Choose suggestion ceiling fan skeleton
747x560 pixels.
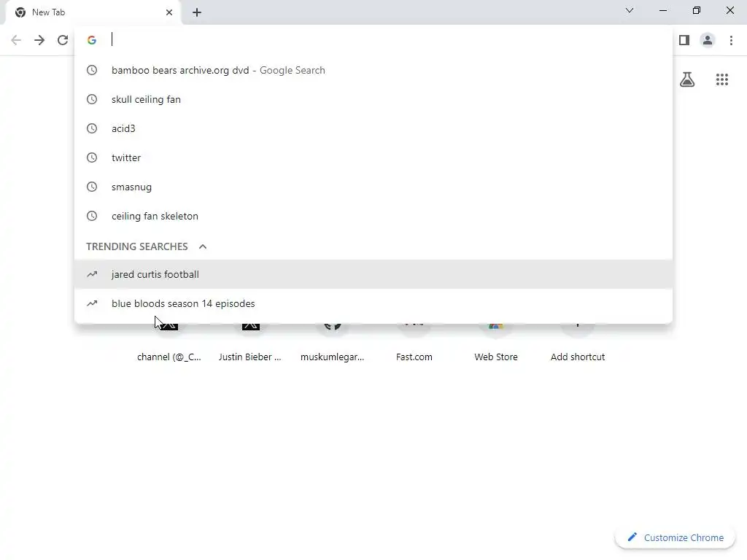click(373, 216)
